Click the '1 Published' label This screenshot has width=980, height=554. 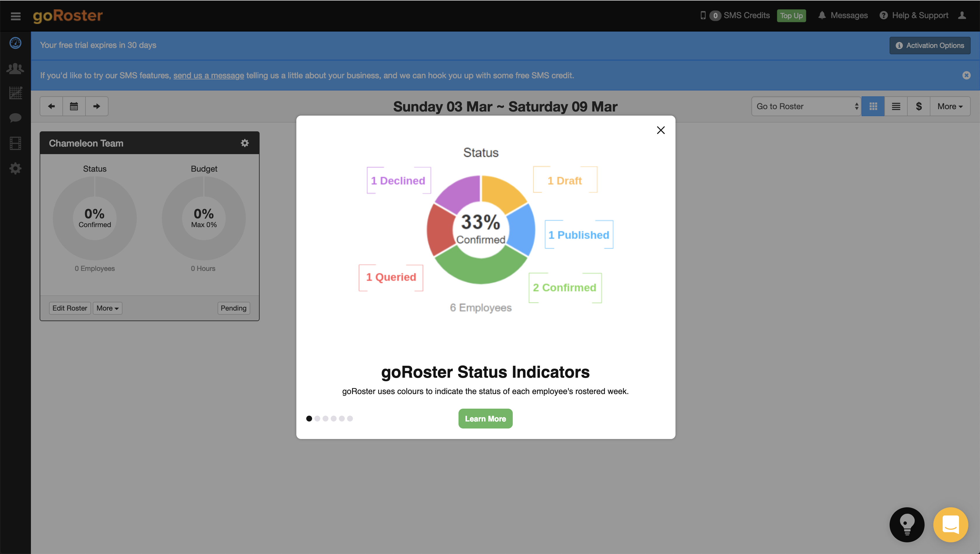coord(579,235)
